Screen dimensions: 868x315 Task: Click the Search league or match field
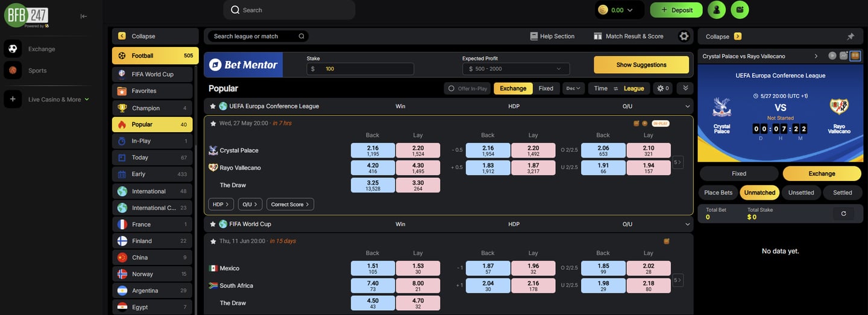(258, 36)
